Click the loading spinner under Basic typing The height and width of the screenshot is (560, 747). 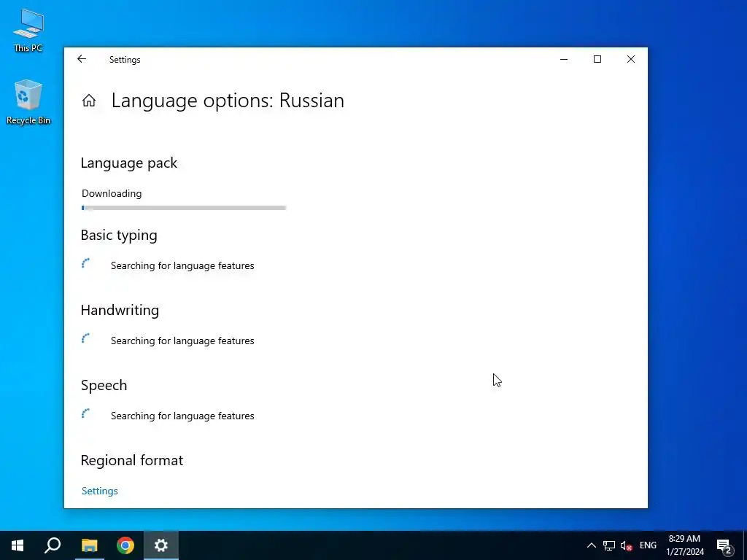[86, 263]
